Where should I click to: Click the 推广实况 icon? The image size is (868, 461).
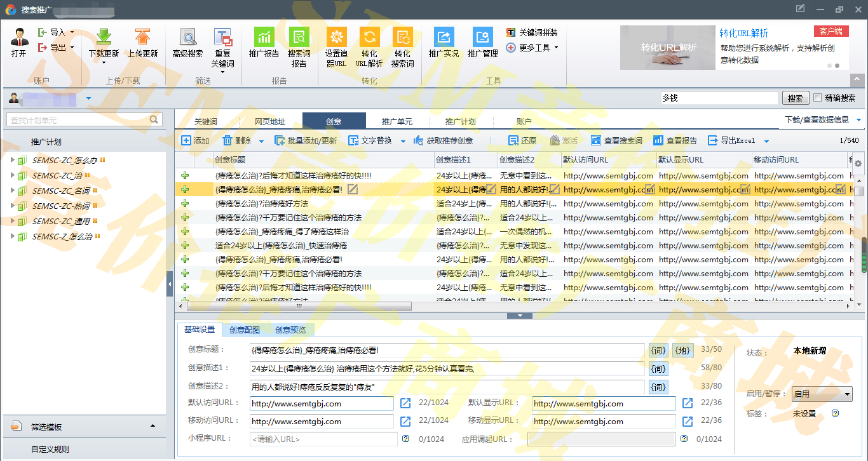(444, 37)
